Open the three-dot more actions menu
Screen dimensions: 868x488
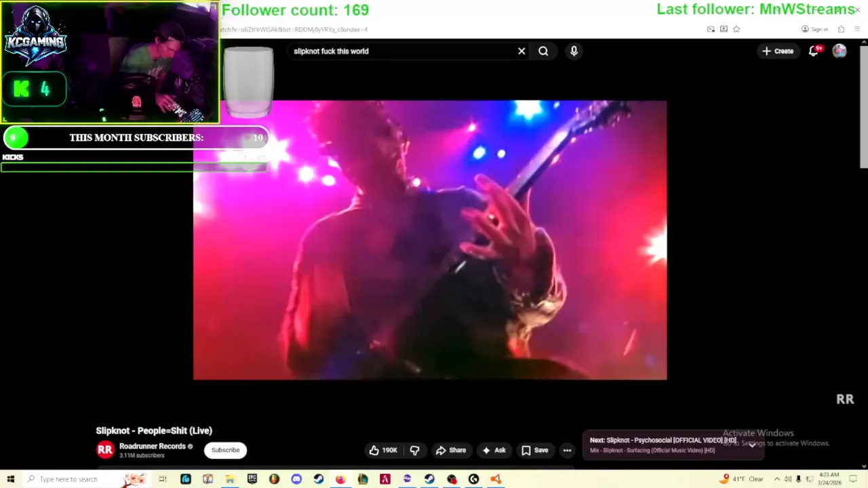click(x=567, y=450)
